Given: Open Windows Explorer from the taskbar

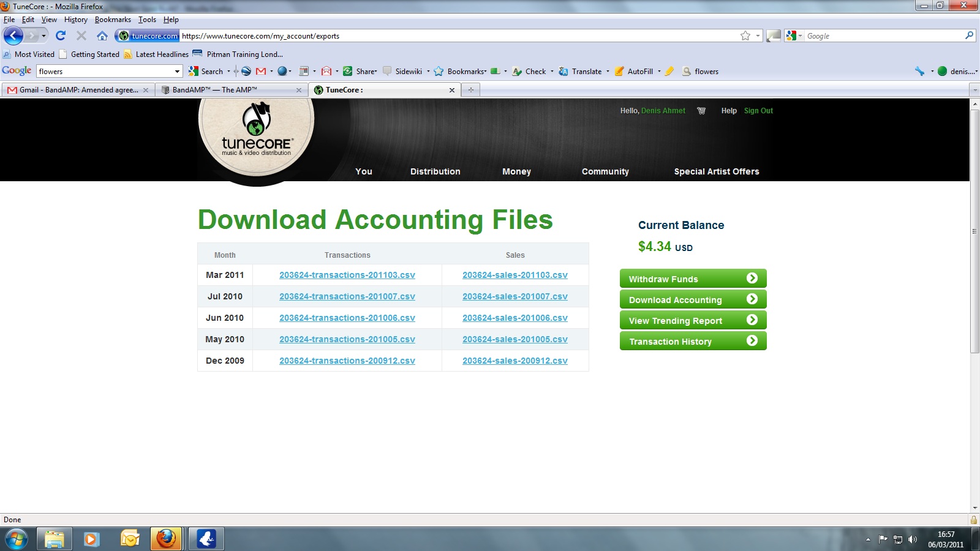Looking at the screenshot, I should tap(54, 539).
